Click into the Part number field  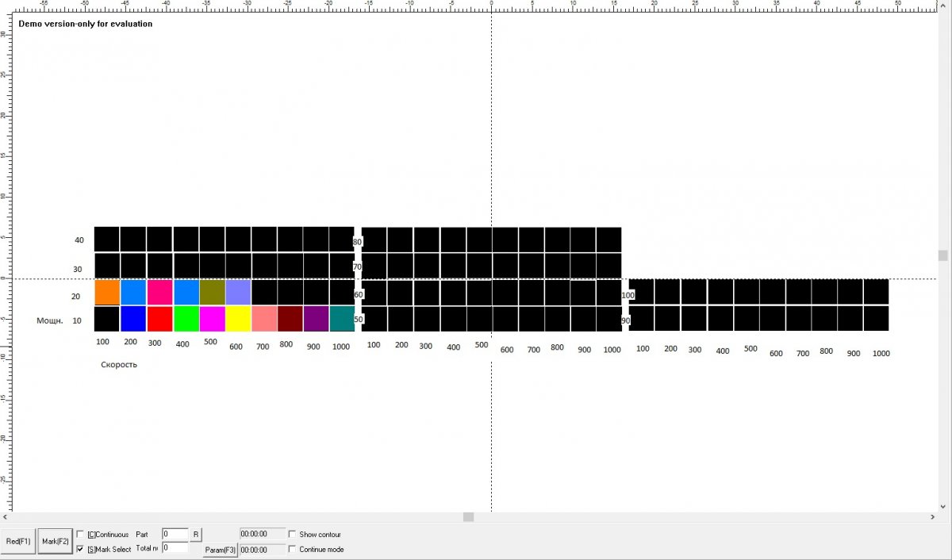point(175,535)
